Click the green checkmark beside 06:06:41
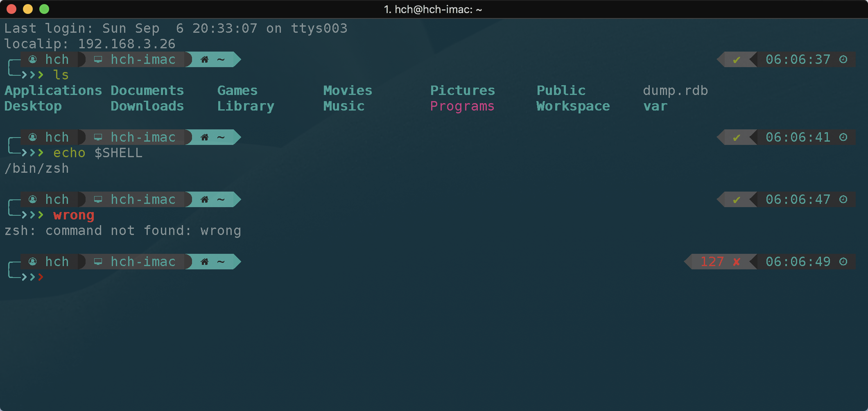 pos(737,138)
